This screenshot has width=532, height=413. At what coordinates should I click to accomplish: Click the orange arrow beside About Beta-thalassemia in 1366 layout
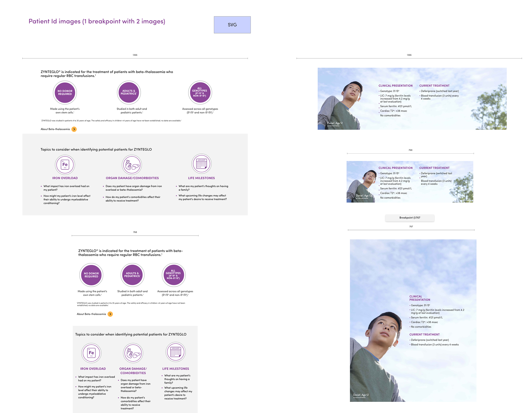74,129
